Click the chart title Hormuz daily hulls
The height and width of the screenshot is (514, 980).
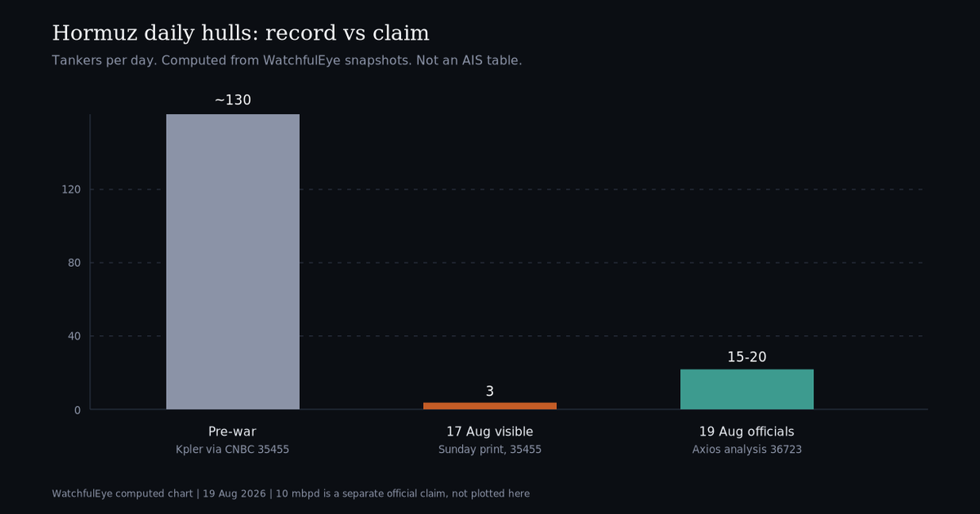[x=241, y=33]
